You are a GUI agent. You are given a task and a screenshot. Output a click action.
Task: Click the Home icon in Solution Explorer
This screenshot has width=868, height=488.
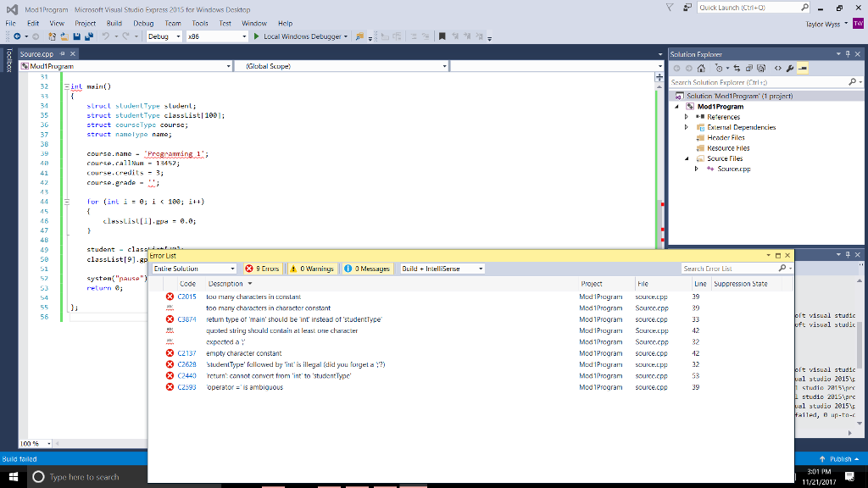tap(701, 68)
